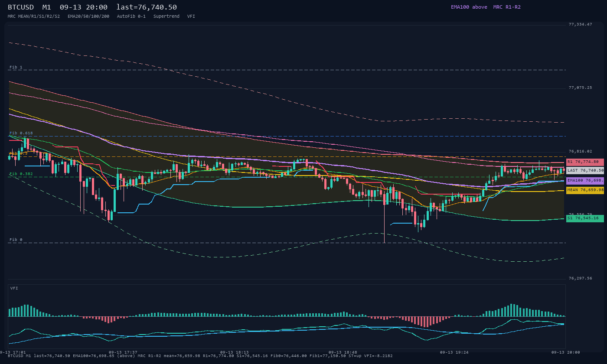Click the Fib 1 level label
Viewport: 607px width, 364px height.
pos(16,67)
